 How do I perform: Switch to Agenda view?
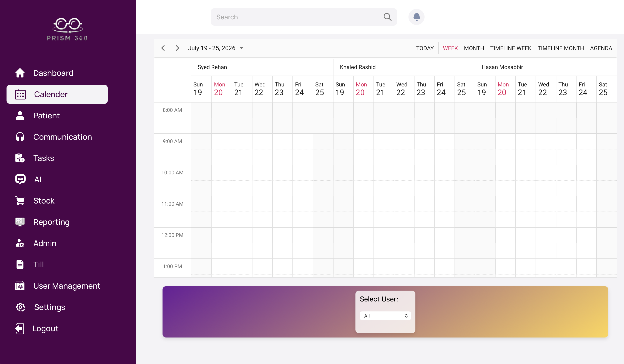pos(601,48)
